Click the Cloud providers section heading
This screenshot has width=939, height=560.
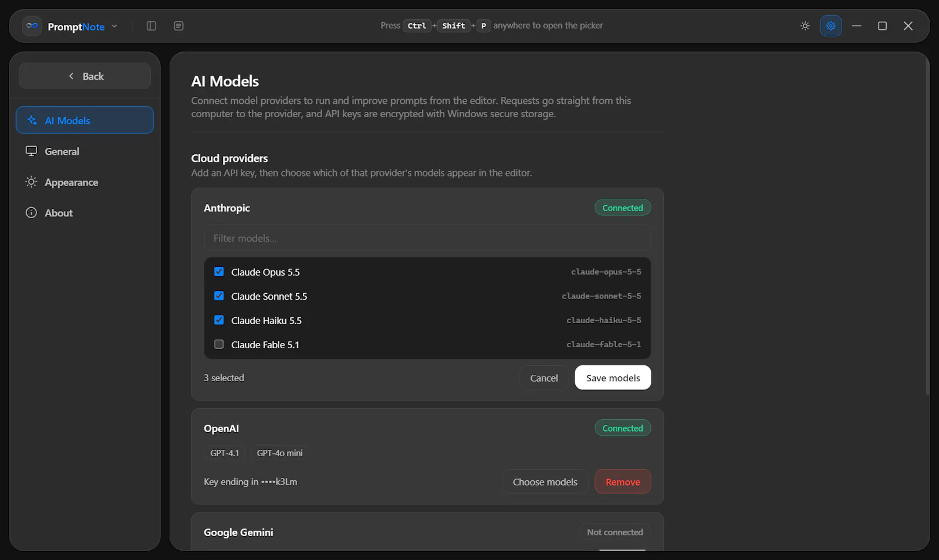229,158
